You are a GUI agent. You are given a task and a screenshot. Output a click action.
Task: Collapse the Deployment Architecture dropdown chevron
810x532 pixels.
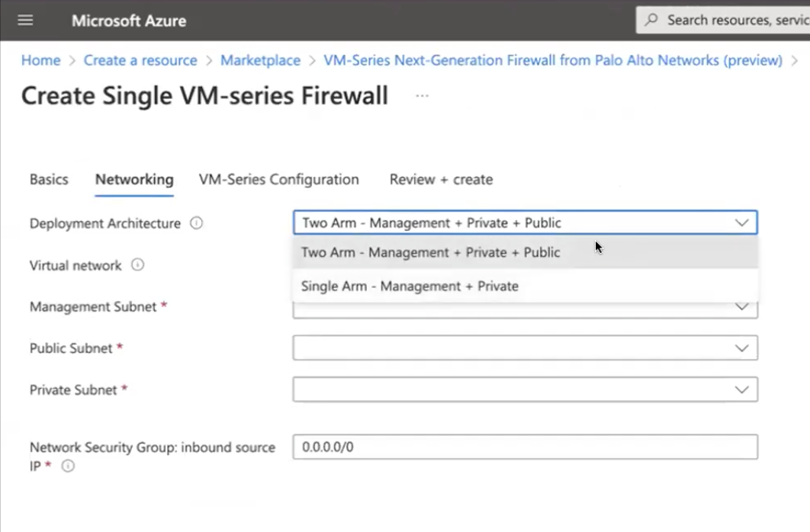[x=741, y=223]
